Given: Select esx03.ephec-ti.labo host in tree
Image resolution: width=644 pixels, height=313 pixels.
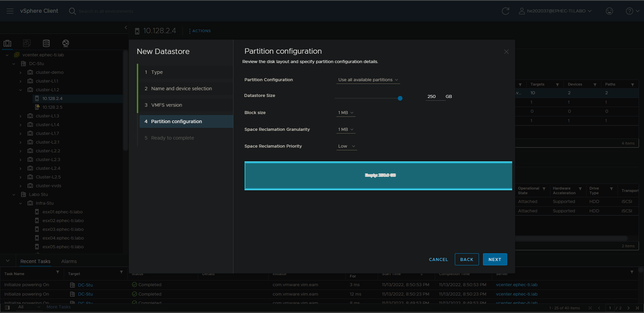Looking at the screenshot, I should (x=63, y=229).
